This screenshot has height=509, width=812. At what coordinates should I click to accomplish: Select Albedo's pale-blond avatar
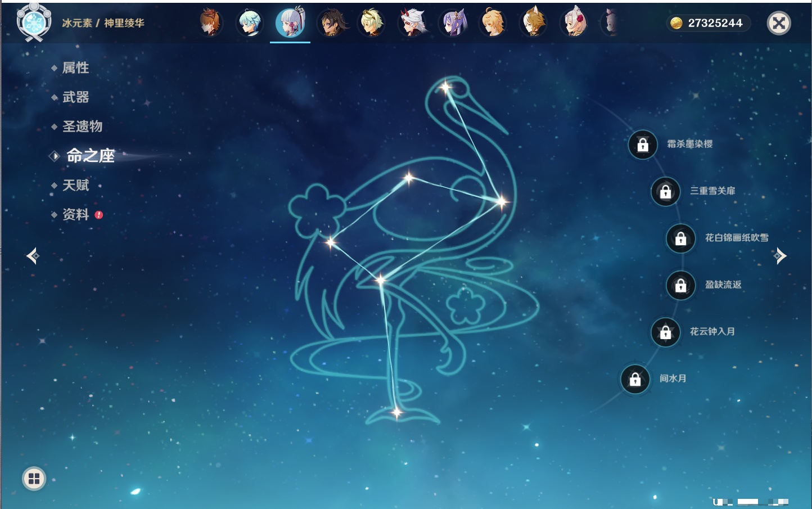click(371, 23)
